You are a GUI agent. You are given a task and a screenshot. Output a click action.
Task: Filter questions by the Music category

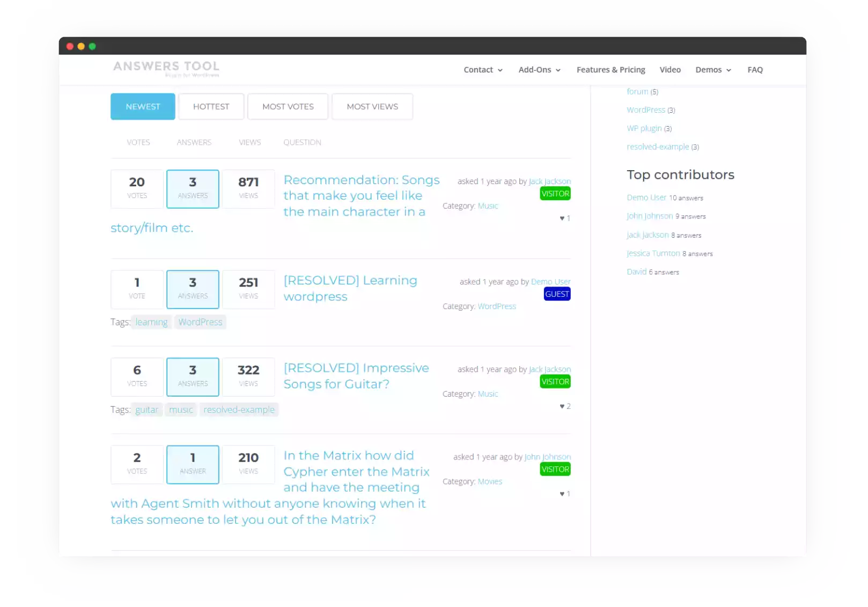point(488,206)
